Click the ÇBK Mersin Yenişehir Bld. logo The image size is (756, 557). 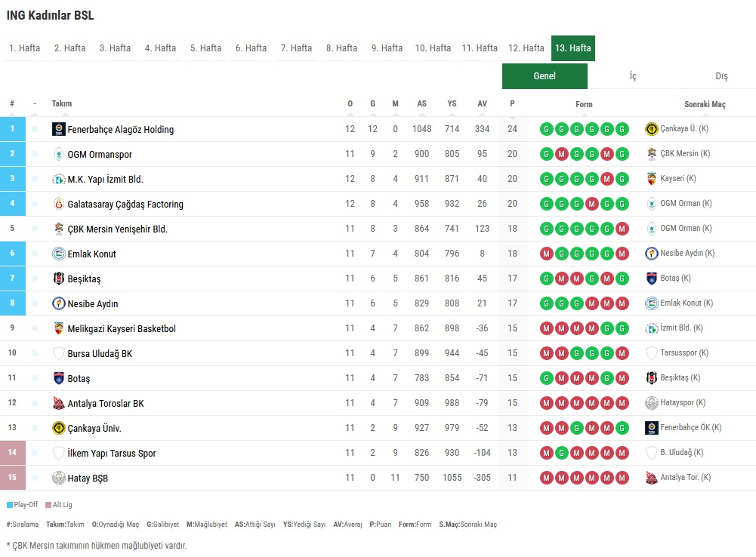[x=58, y=229]
